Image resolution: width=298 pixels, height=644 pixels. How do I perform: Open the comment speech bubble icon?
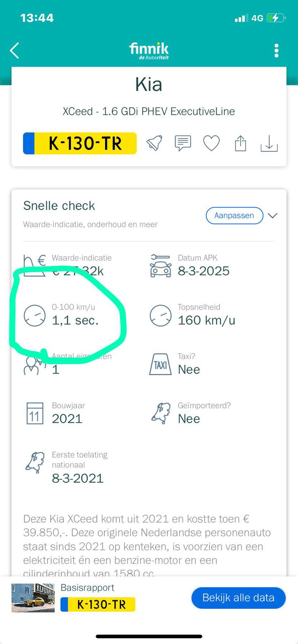[183, 143]
